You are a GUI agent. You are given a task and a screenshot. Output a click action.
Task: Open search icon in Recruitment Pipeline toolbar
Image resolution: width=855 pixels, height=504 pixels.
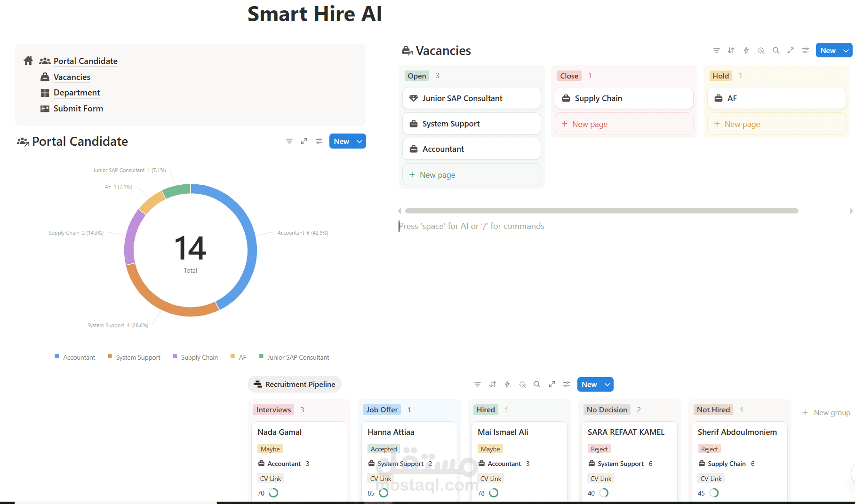pos(537,384)
